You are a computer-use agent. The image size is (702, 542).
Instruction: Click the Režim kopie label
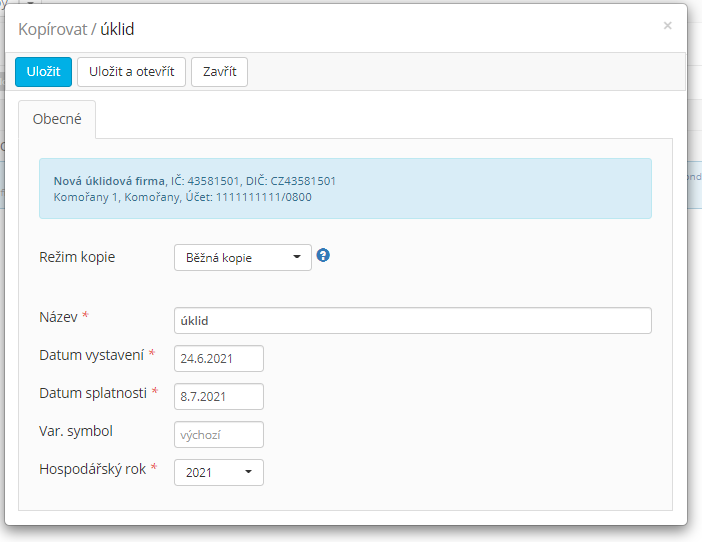coord(77,257)
